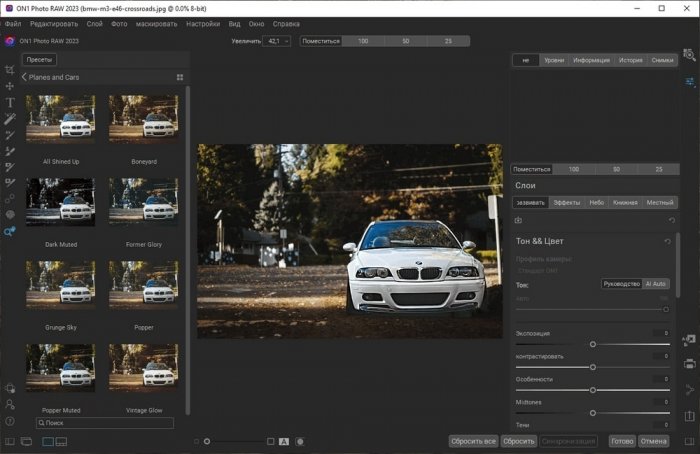Click the camera snapshot icon

(x=518, y=220)
